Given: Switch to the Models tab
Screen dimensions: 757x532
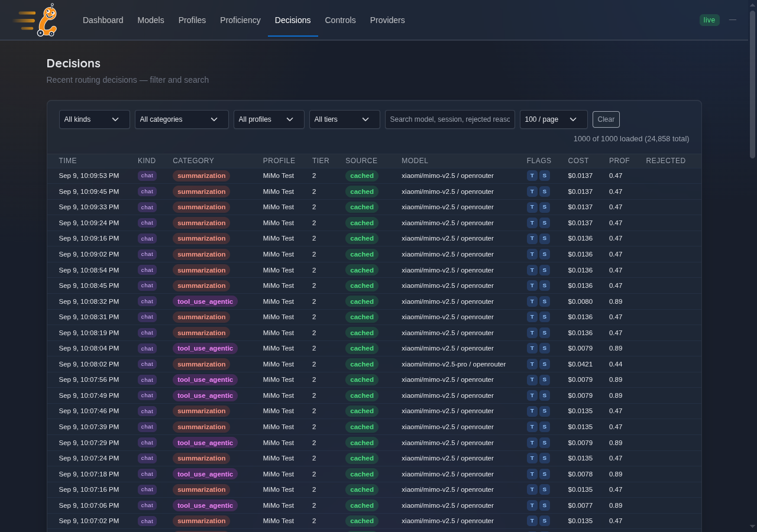Looking at the screenshot, I should (x=151, y=20).
